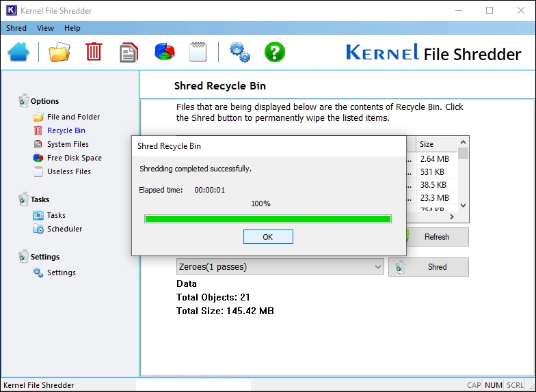
Task: Select the red Recycle Bin toolbar icon
Action: pos(94,52)
